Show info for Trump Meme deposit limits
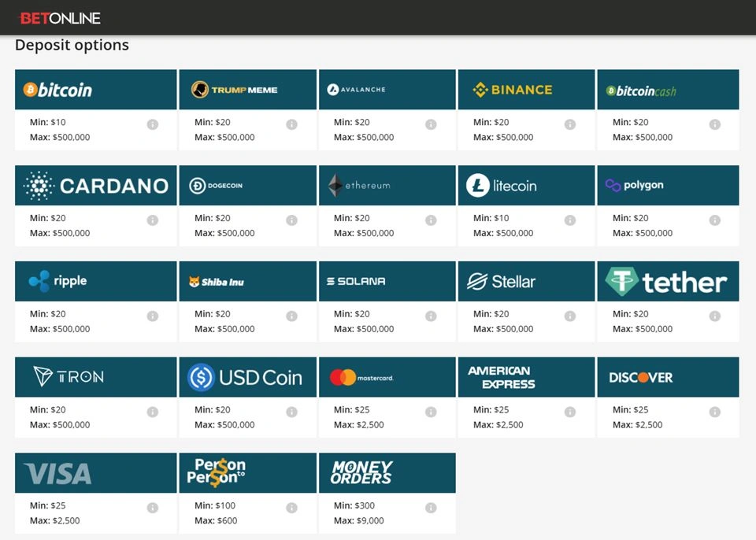This screenshot has height=540, width=756. coord(291,124)
